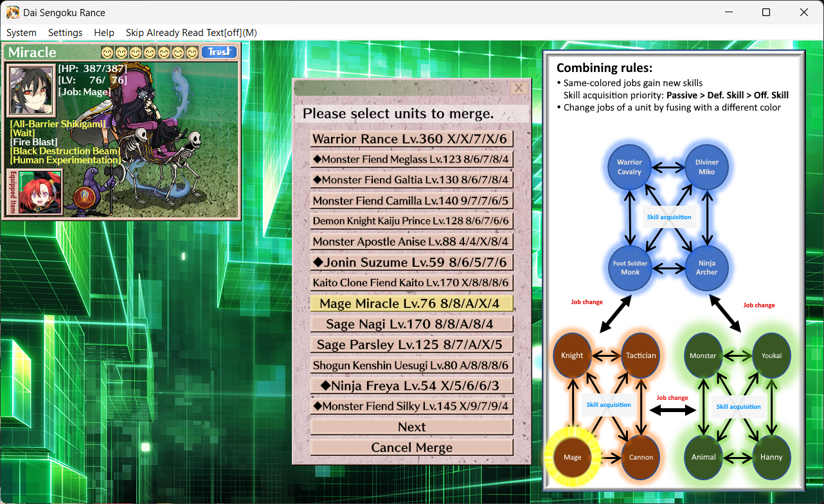Image resolution: width=824 pixels, height=504 pixels.
Task: Click the Equipped Item label
Action: (x=12, y=192)
